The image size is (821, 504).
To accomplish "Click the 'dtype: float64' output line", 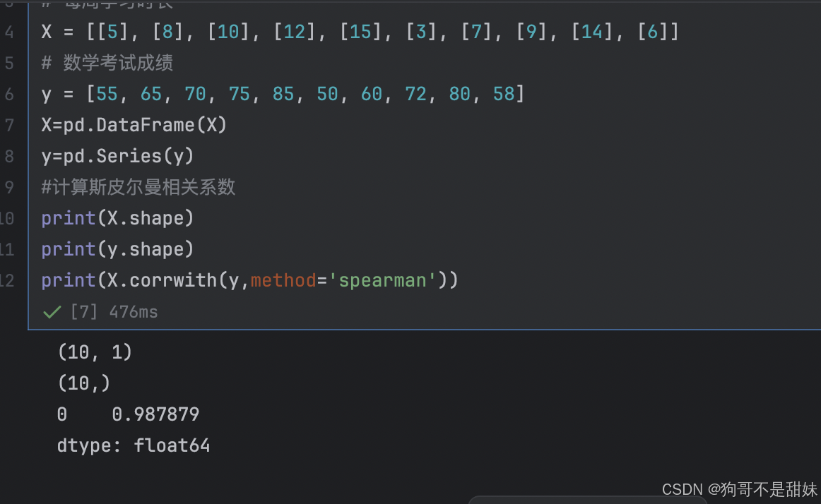I will 134,445.
